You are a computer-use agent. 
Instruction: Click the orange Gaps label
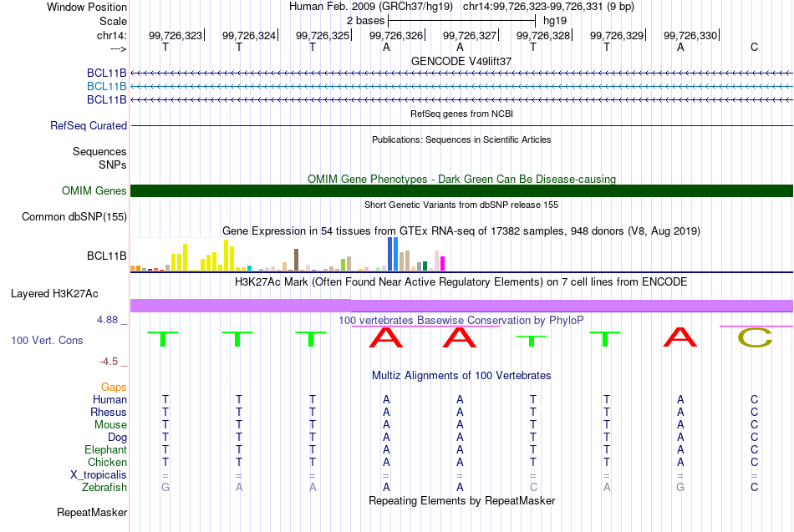point(114,388)
